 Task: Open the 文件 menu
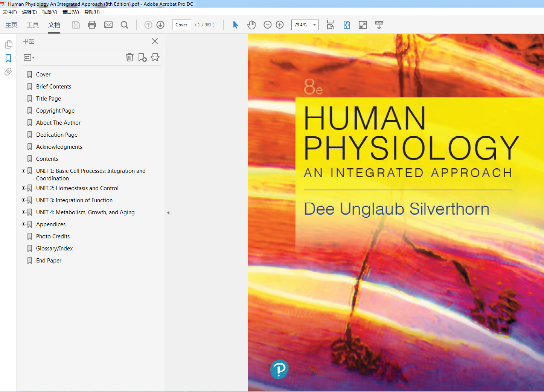click(x=10, y=12)
